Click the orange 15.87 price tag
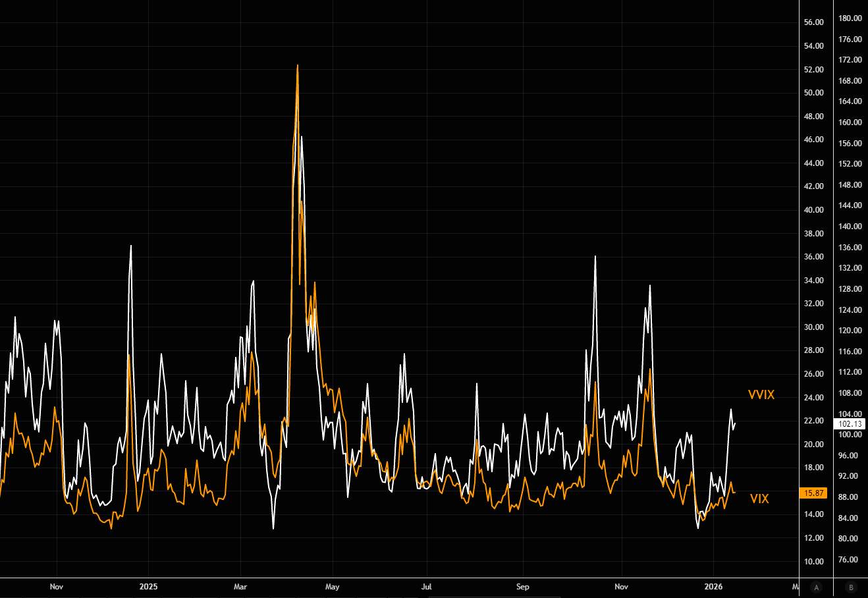Viewport: 868px width, 598px height. (x=813, y=493)
